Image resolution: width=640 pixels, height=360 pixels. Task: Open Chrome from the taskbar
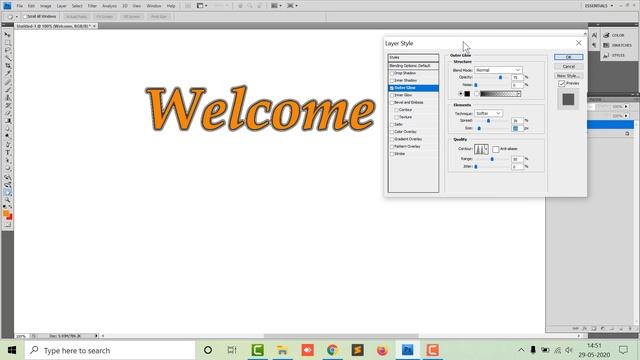coord(332,350)
